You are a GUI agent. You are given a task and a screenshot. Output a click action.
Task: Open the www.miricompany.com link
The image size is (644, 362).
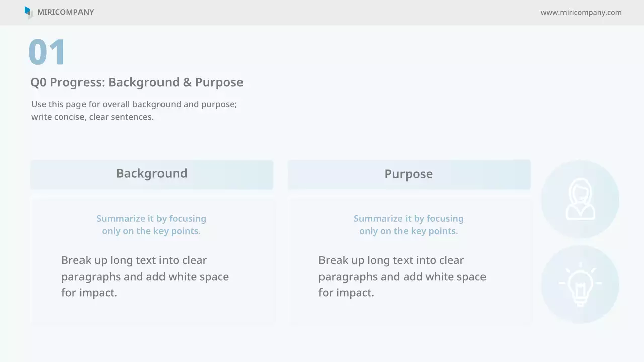(581, 12)
